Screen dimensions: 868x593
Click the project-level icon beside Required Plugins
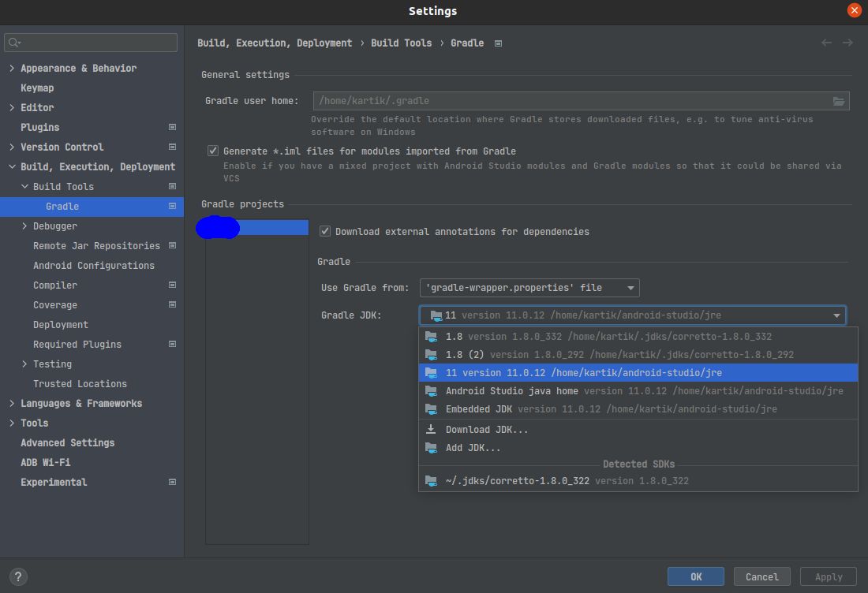(172, 344)
